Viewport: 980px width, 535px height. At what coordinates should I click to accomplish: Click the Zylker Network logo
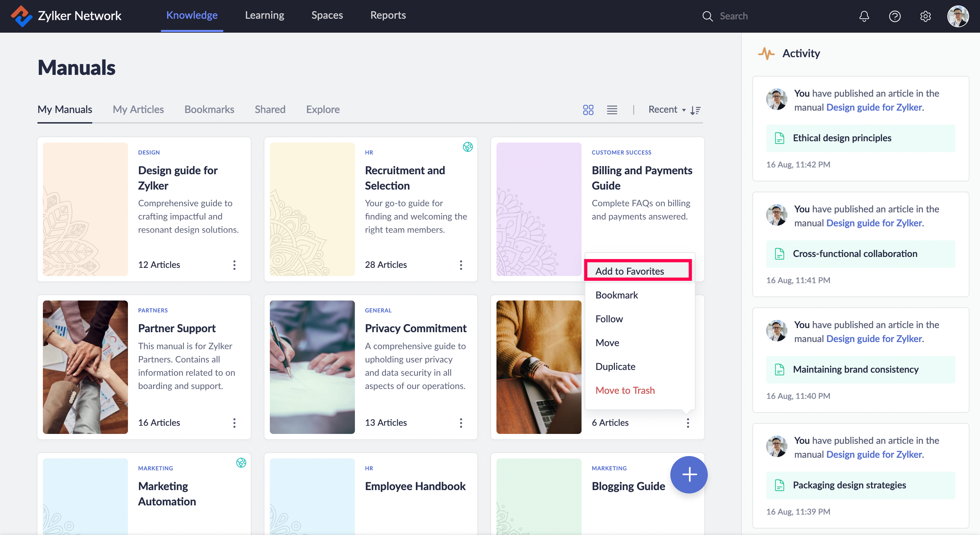tap(21, 16)
